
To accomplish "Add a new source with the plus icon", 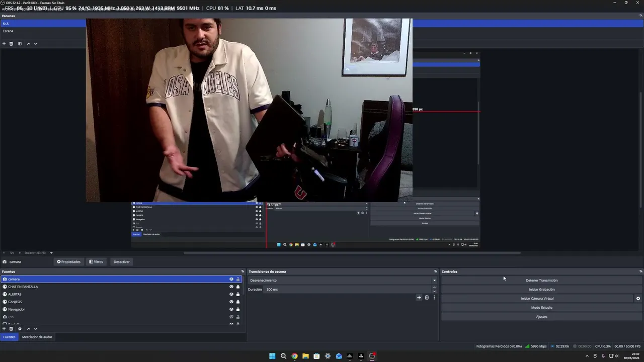I will coord(4,329).
